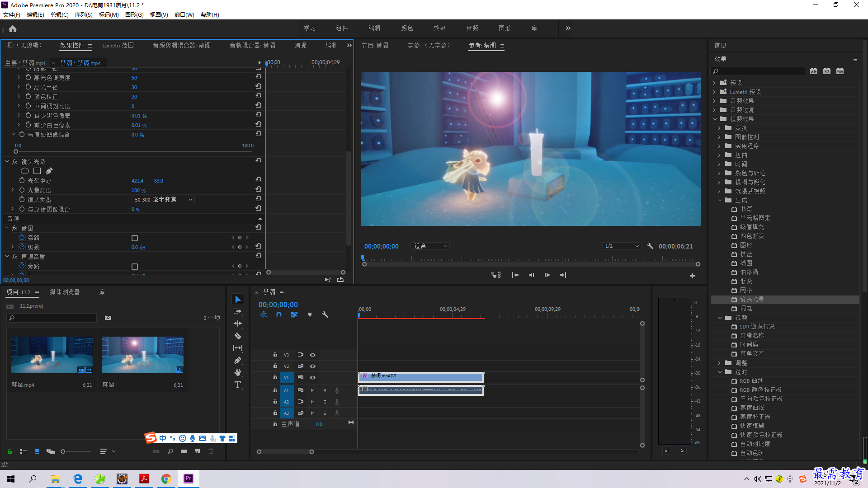Adjust project thumbnail zoom slider
This screenshot has width=868, height=488.
(x=63, y=451)
